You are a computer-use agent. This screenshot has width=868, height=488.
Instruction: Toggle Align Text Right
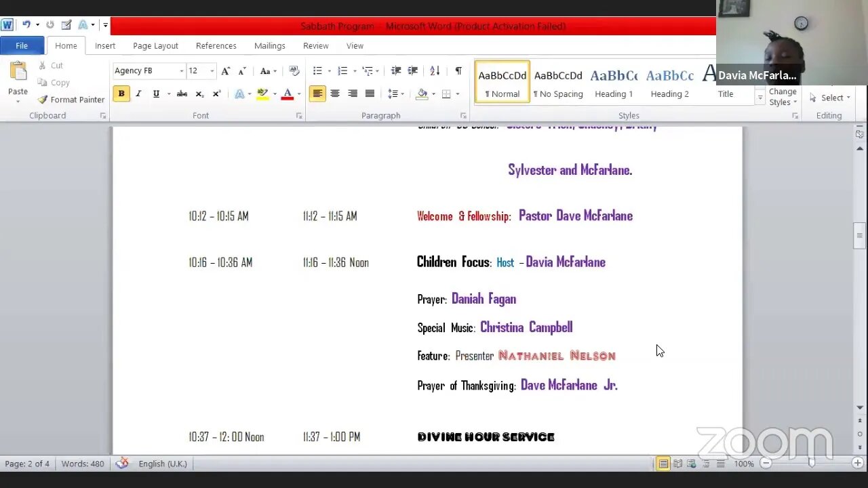pyautogui.click(x=353, y=94)
